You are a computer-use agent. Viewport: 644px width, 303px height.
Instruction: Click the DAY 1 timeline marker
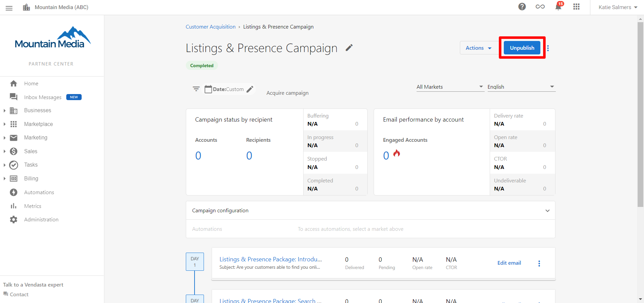[195, 262]
